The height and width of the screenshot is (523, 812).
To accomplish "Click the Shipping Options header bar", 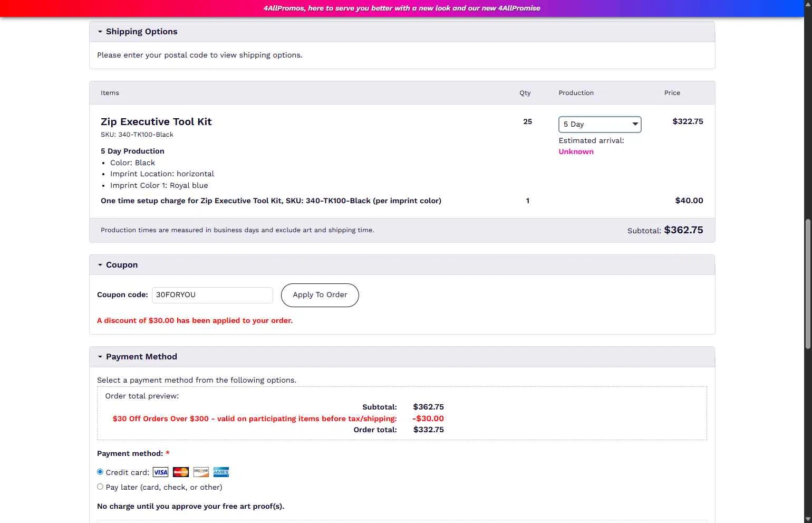I will 402,32.
